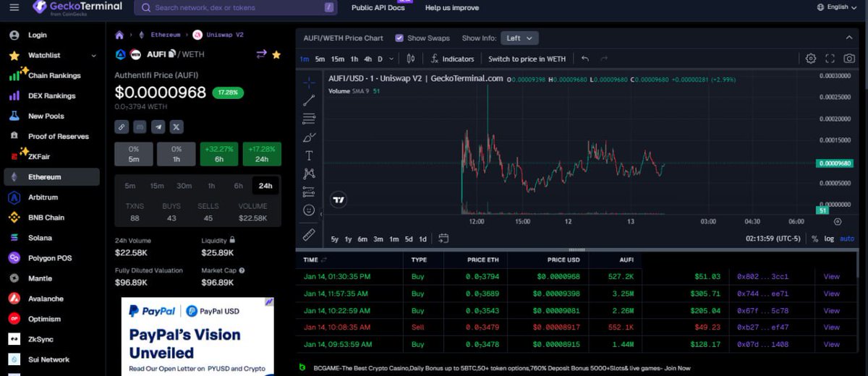Select the Text annotation tool
Image resolution: width=868 pixels, height=376 pixels.
(x=309, y=155)
